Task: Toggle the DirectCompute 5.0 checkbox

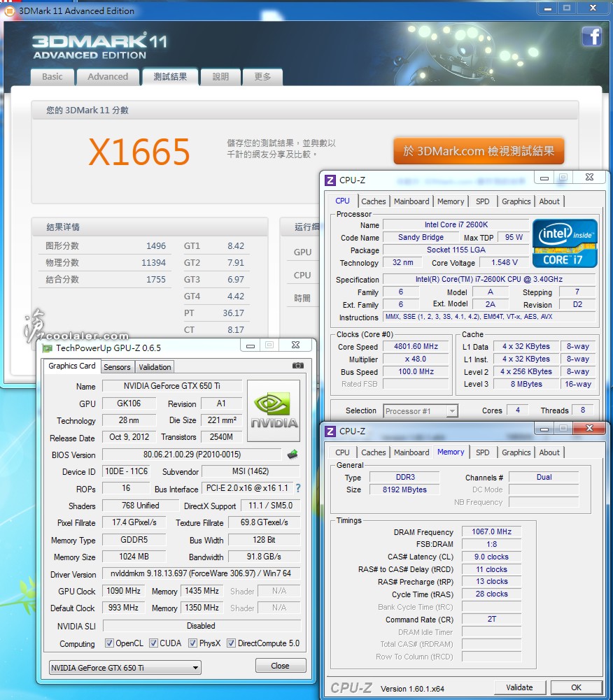Action: click(231, 643)
